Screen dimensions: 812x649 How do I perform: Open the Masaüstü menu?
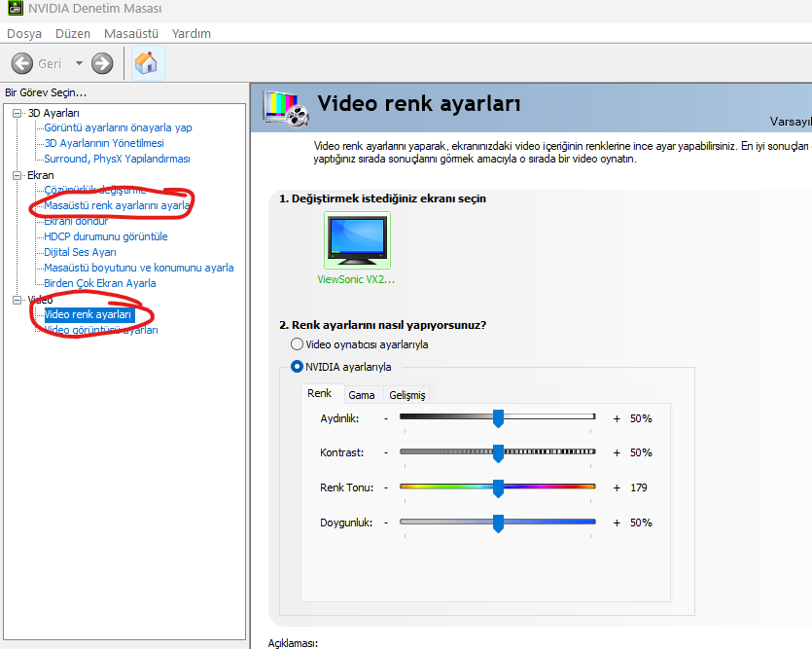pyautogui.click(x=131, y=34)
